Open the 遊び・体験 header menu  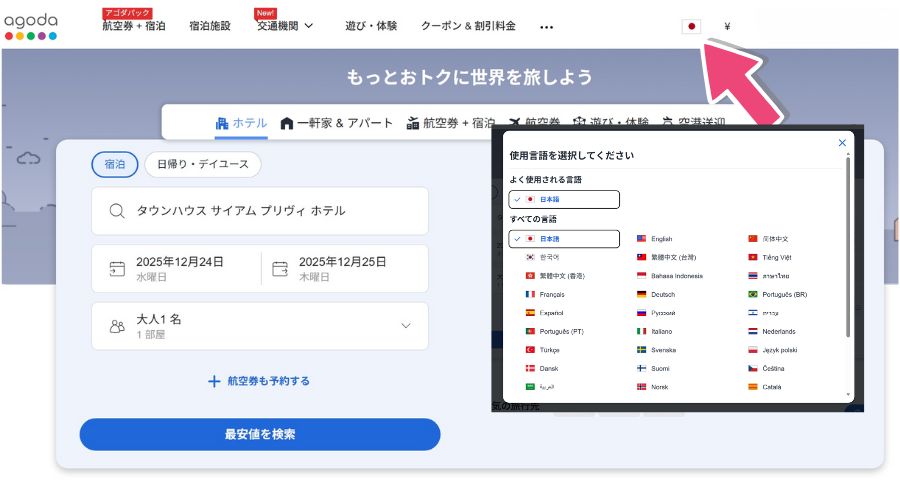(371, 26)
